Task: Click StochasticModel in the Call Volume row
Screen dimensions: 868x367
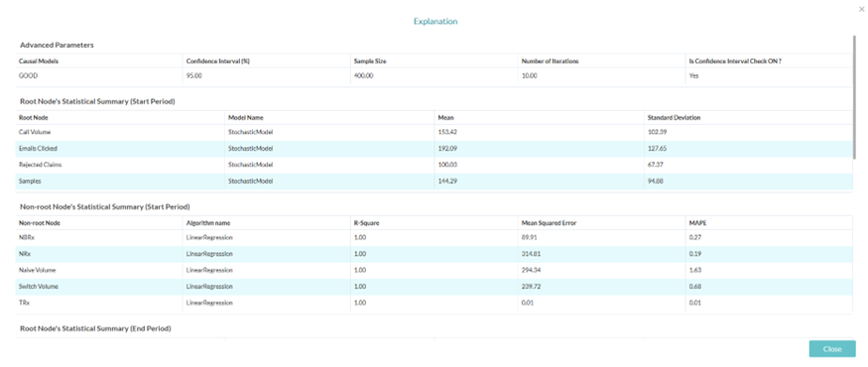Action: point(250,132)
